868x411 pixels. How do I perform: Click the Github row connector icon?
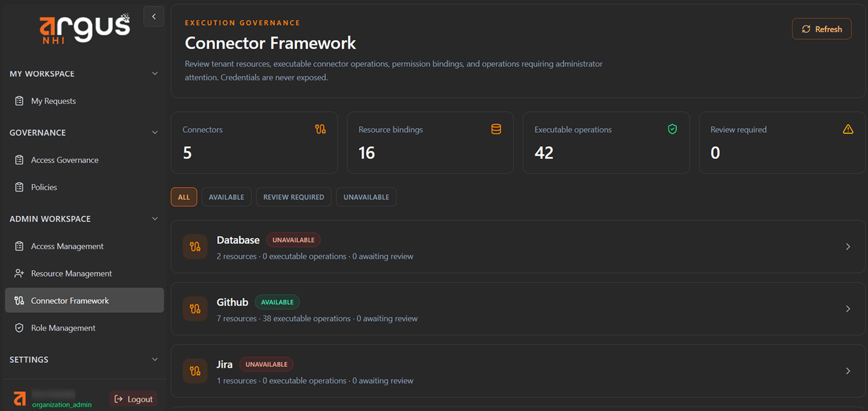point(195,309)
